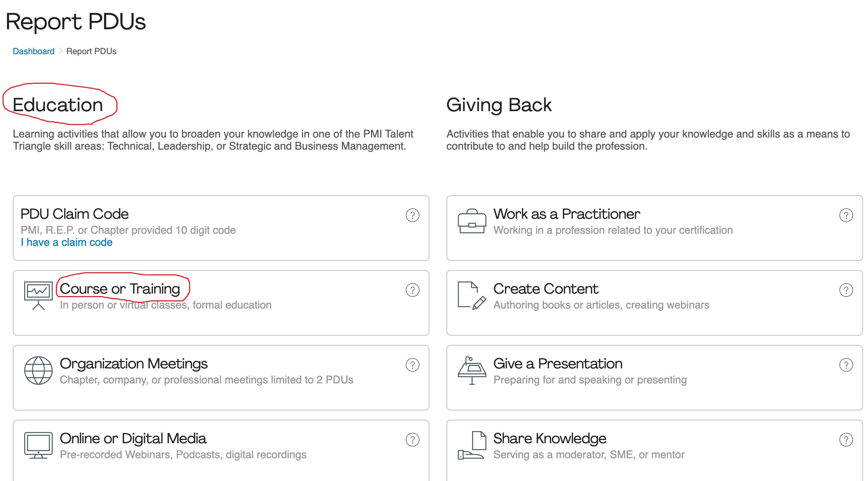868x481 pixels.
Task: Show help for Online or Digital Media
Action: (412, 440)
